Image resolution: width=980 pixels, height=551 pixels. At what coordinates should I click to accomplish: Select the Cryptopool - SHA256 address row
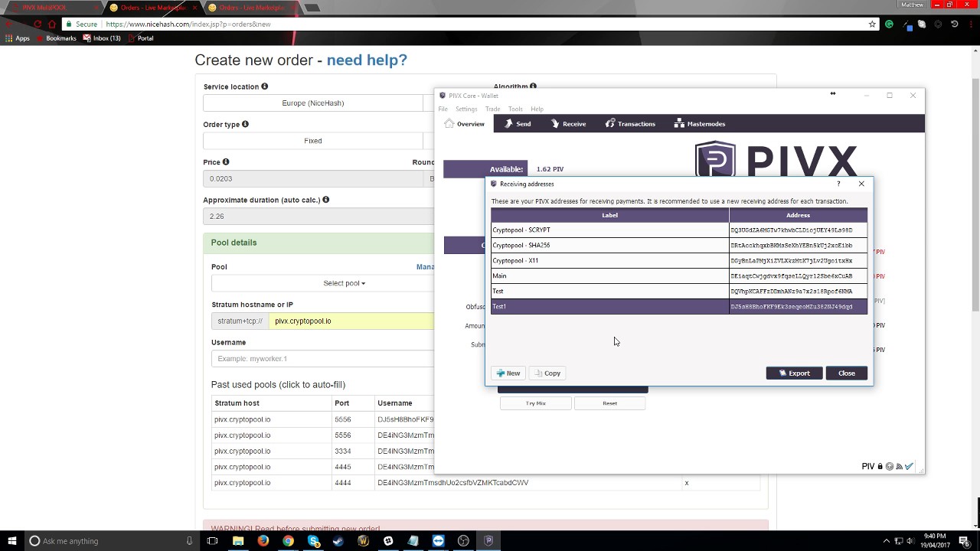coord(679,245)
